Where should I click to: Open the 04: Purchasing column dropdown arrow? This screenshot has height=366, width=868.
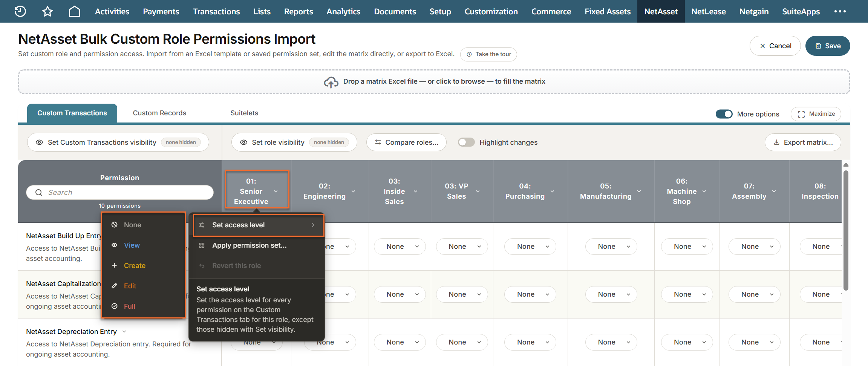[553, 191]
